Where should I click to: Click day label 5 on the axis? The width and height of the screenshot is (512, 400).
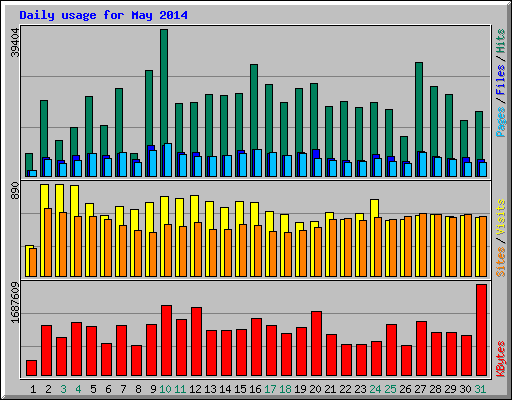tap(93, 389)
